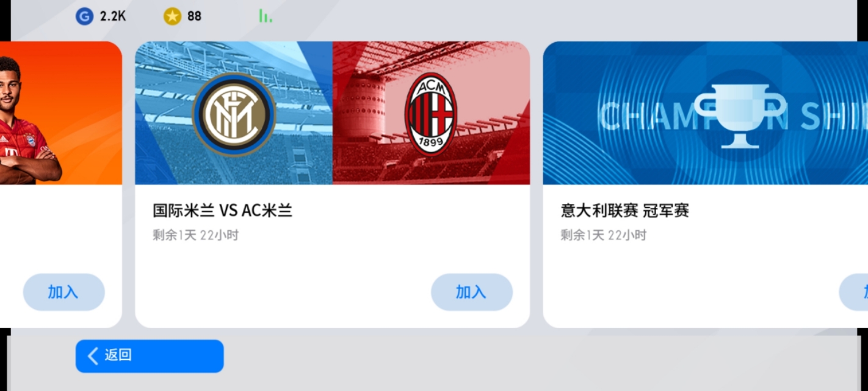Screen dimensions: 868x391
Task: Tap the gold star coin icon
Action: click(172, 16)
